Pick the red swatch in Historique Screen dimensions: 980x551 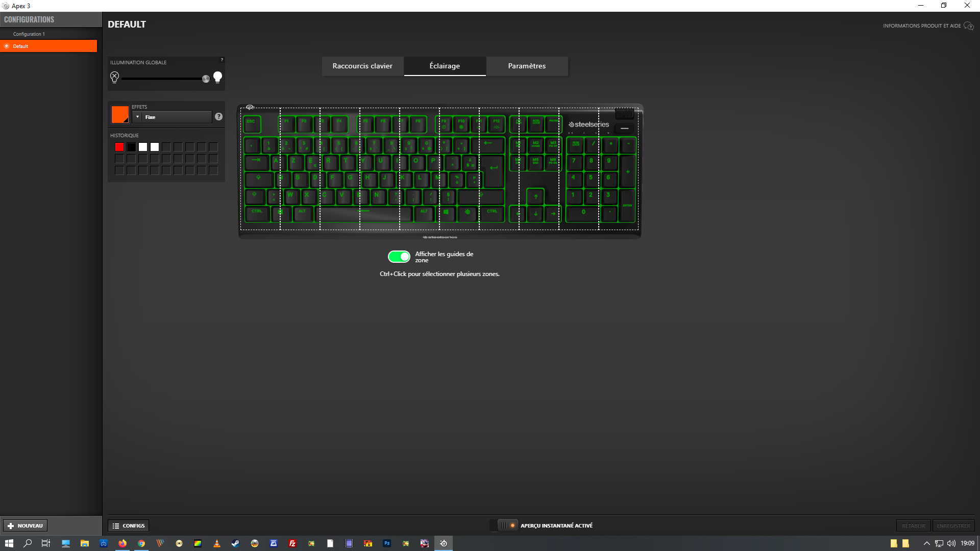click(119, 147)
